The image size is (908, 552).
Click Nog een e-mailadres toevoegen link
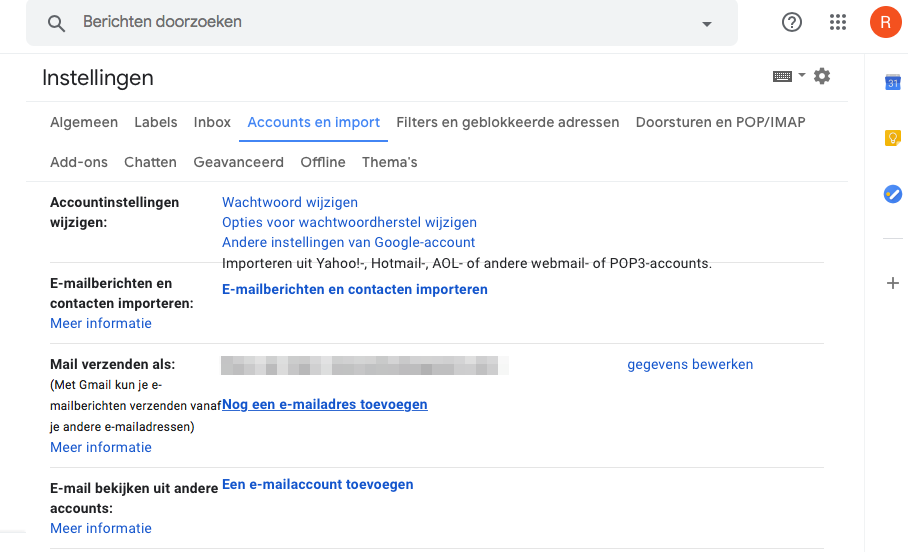[325, 404]
